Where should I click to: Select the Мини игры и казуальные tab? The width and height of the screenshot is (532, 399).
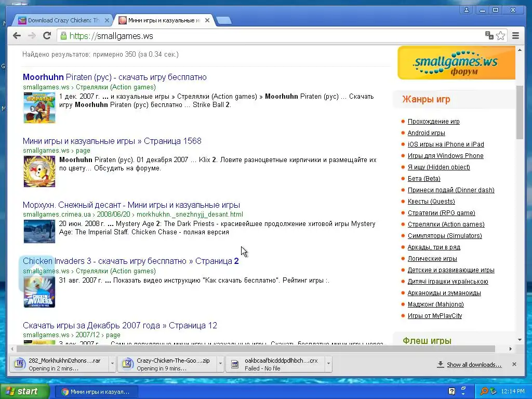164,20
